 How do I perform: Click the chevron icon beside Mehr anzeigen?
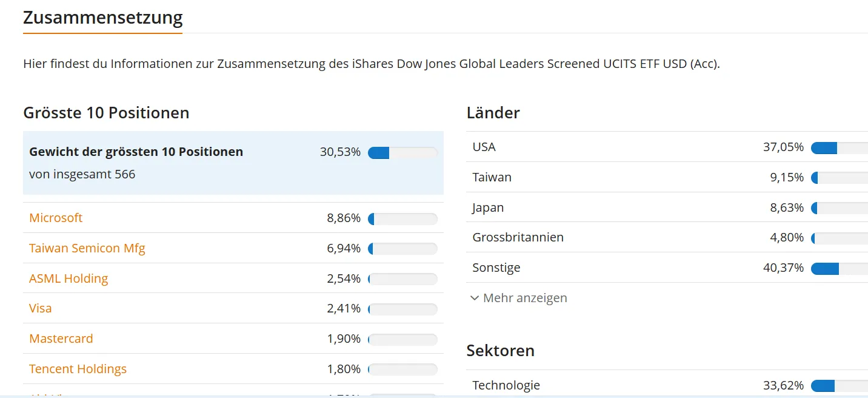pyautogui.click(x=475, y=298)
